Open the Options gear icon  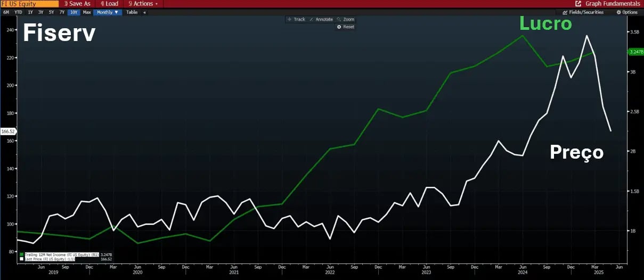(619, 12)
